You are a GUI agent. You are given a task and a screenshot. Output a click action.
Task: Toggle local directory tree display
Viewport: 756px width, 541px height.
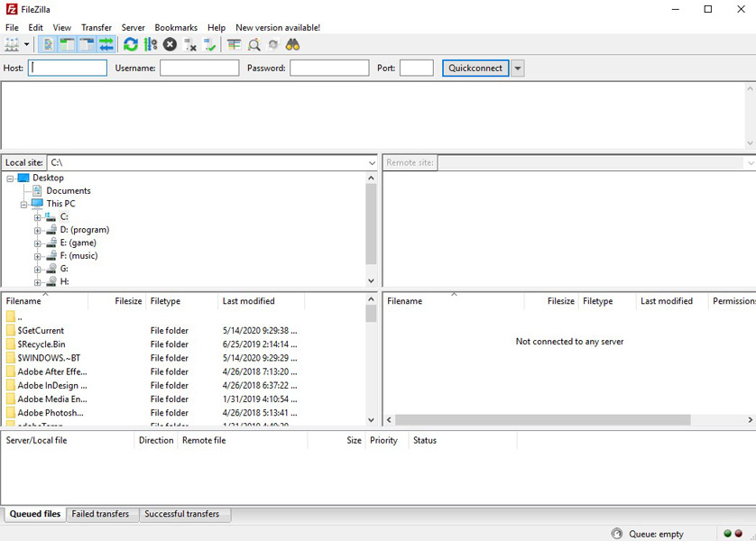point(67,45)
